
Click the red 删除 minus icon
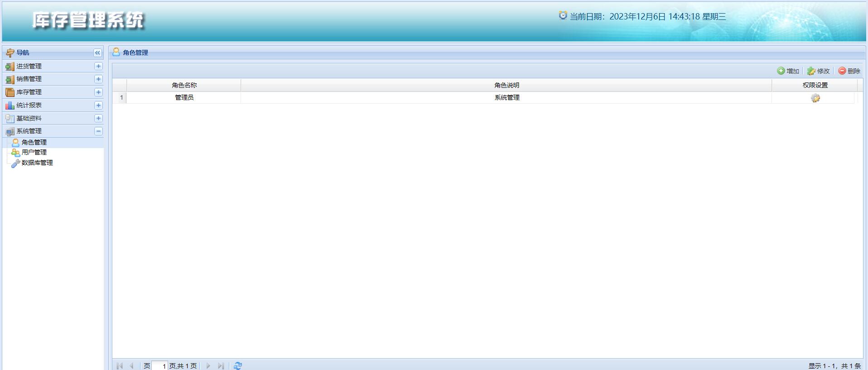842,71
